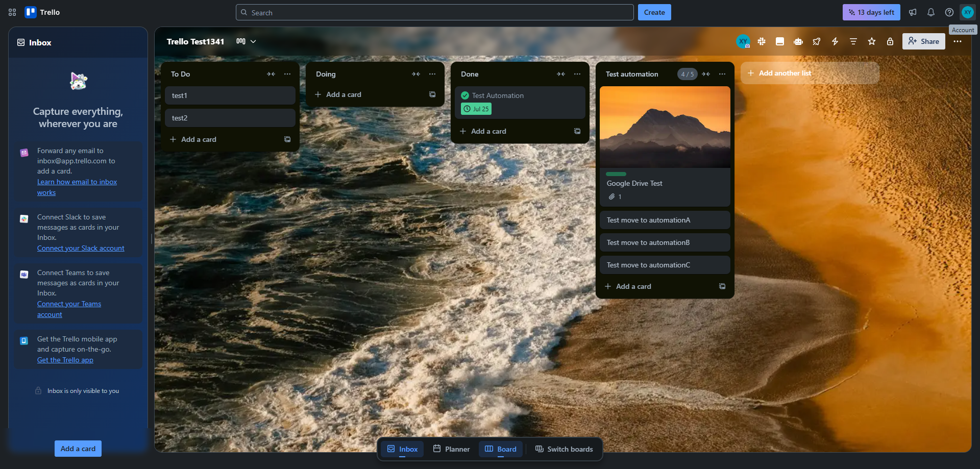Viewport: 980px width, 469px height.
Task: Switch to the Planner tab
Action: [x=451, y=449]
